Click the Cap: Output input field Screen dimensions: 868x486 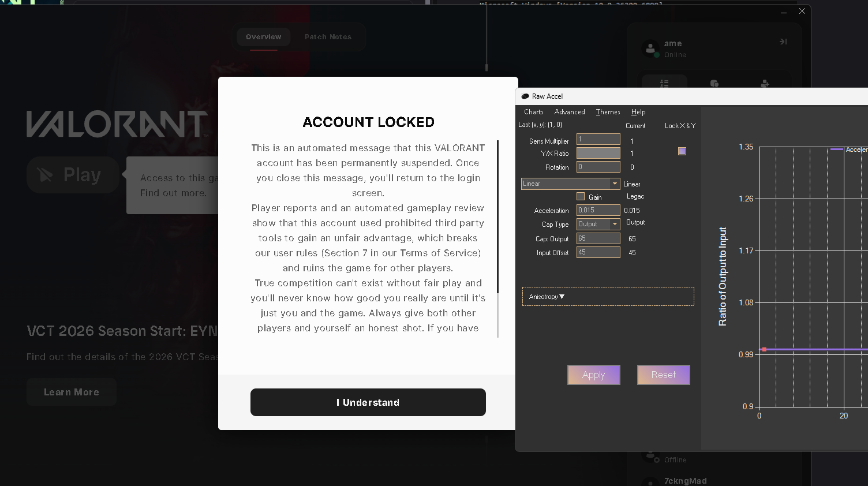click(598, 238)
